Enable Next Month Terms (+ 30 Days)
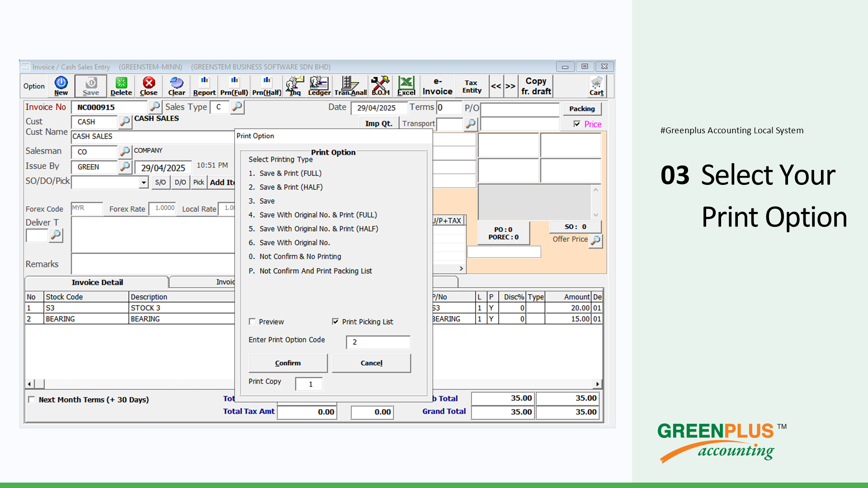 pos(32,399)
